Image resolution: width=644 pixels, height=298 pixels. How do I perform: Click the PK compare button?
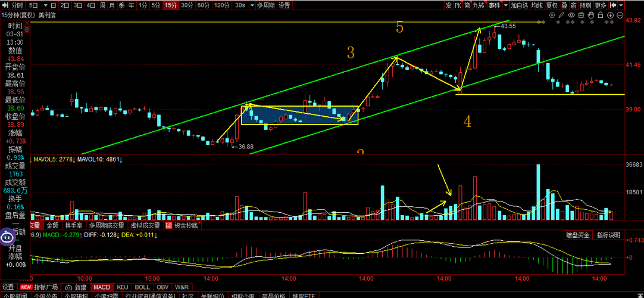coord(458,5)
